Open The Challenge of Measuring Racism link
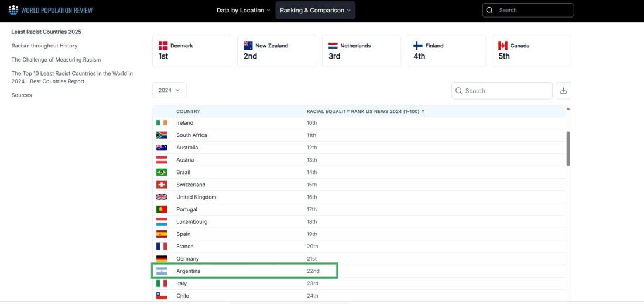644x304 pixels. (x=56, y=59)
